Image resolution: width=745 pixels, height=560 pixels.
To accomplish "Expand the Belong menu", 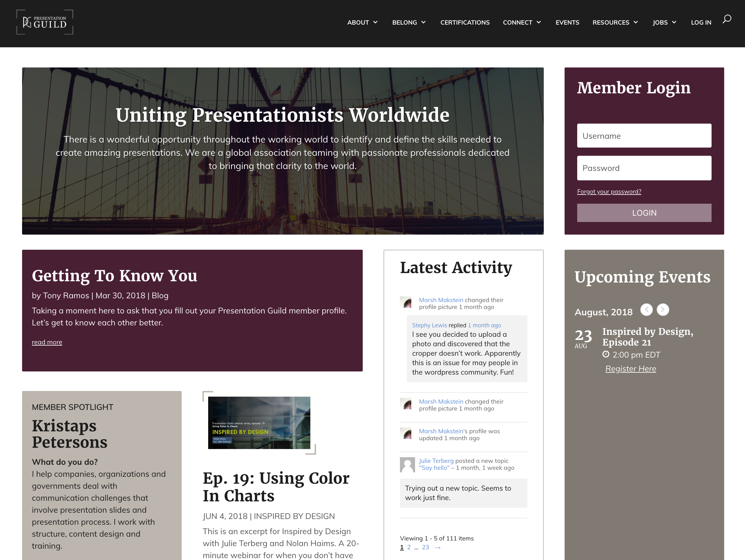I will tap(409, 22).
